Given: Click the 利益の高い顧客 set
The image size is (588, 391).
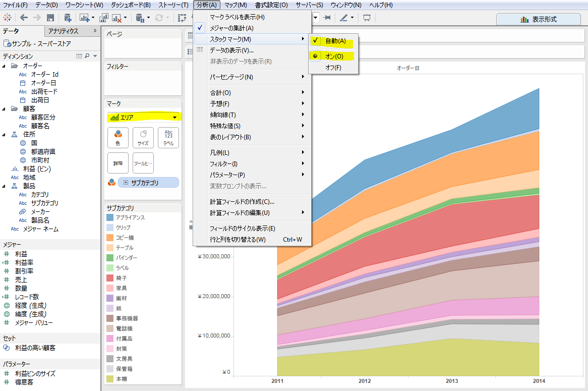Looking at the screenshot, I should click(35, 348).
